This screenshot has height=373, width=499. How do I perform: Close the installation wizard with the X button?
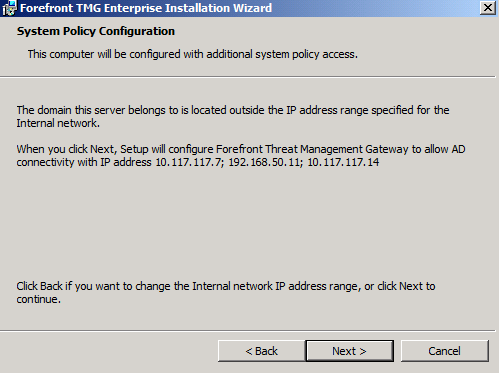488,7
